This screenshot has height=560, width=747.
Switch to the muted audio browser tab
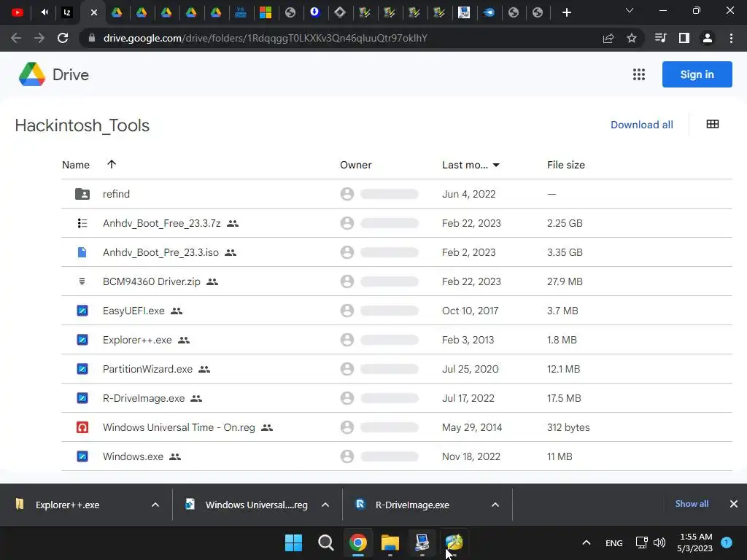click(x=44, y=12)
